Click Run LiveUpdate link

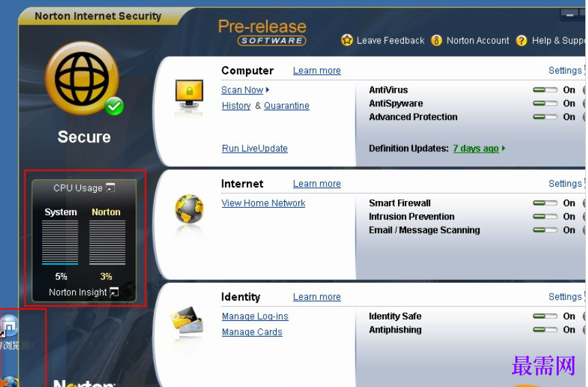click(255, 149)
